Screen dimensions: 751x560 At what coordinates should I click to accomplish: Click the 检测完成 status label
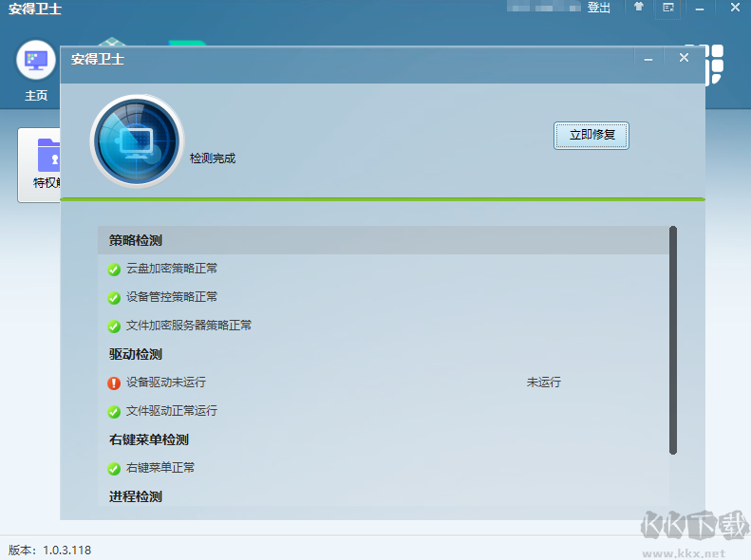[x=213, y=159]
